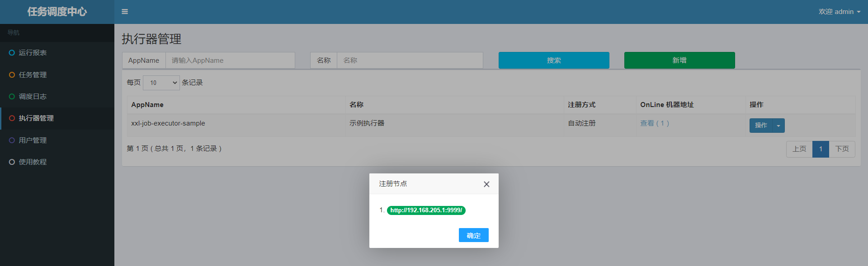Open the 欢迎 admin user dropdown
The width and height of the screenshot is (868, 266).
click(x=839, y=12)
